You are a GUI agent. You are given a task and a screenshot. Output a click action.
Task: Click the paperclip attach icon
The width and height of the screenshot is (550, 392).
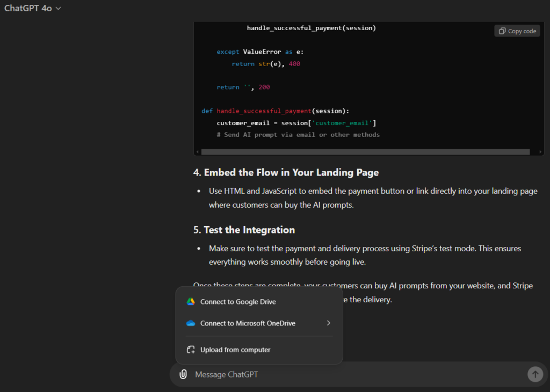pos(183,374)
